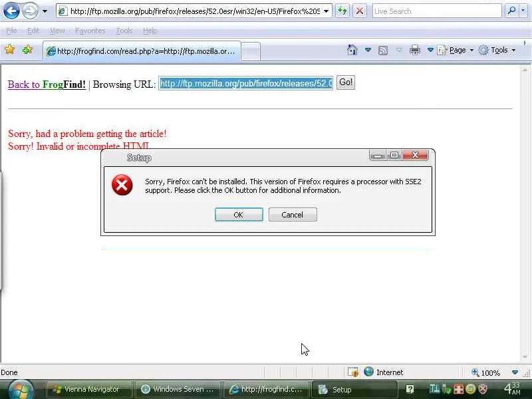Expand the address bar history dropdown
The width and height of the screenshot is (532, 399).
(x=326, y=11)
